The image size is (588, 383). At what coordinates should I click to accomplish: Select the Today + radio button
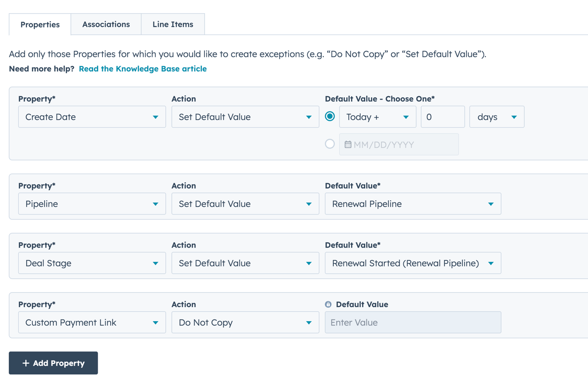330,117
